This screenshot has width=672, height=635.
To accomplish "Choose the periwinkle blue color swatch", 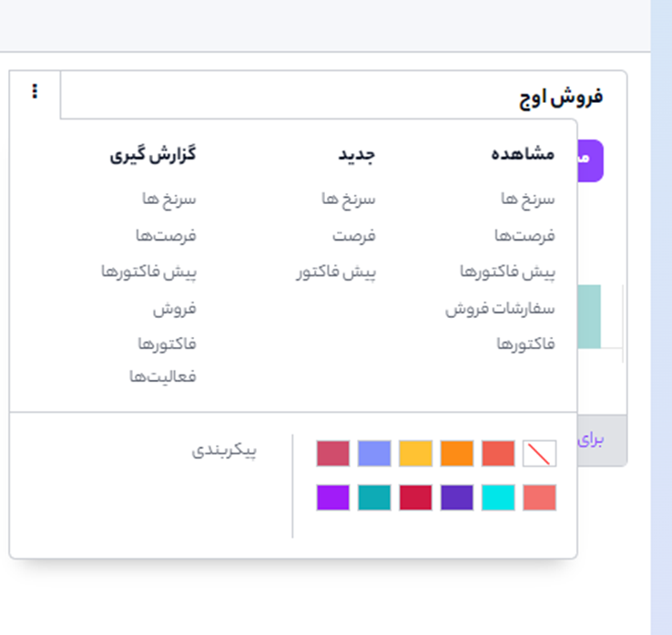I will click(x=374, y=454).
